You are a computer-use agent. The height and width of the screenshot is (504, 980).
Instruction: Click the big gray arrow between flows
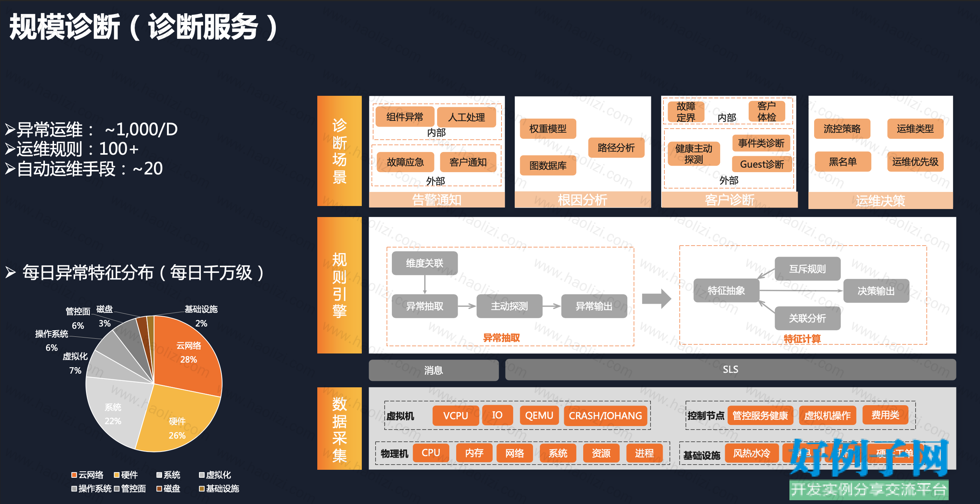coord(657,299)
